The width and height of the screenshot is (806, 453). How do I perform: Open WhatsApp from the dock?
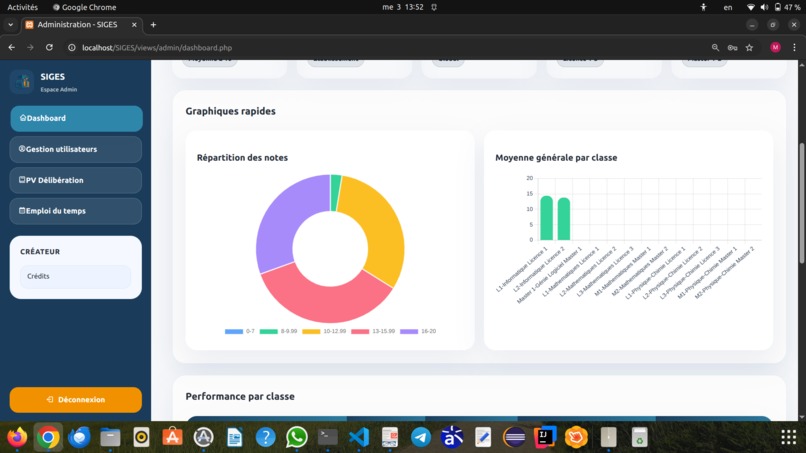click(x=297, y=438)
